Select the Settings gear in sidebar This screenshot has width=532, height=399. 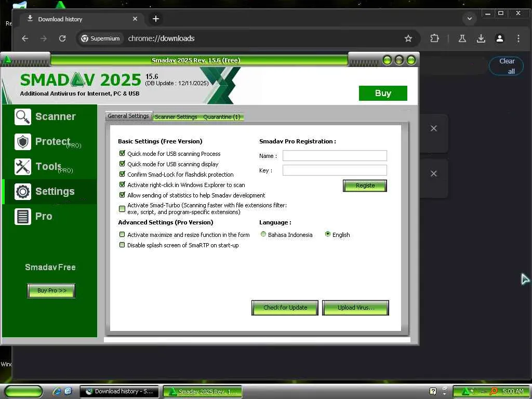coord(45,192)
